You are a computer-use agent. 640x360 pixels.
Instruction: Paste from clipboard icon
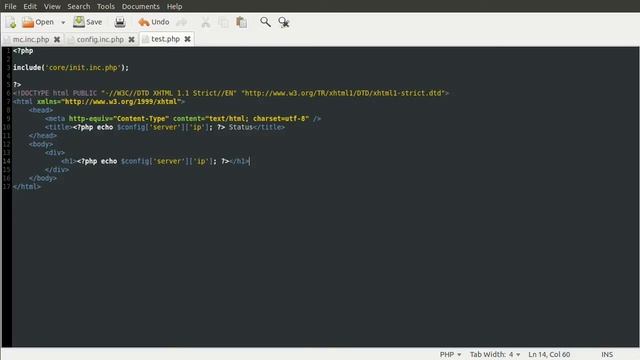[242, 22]
